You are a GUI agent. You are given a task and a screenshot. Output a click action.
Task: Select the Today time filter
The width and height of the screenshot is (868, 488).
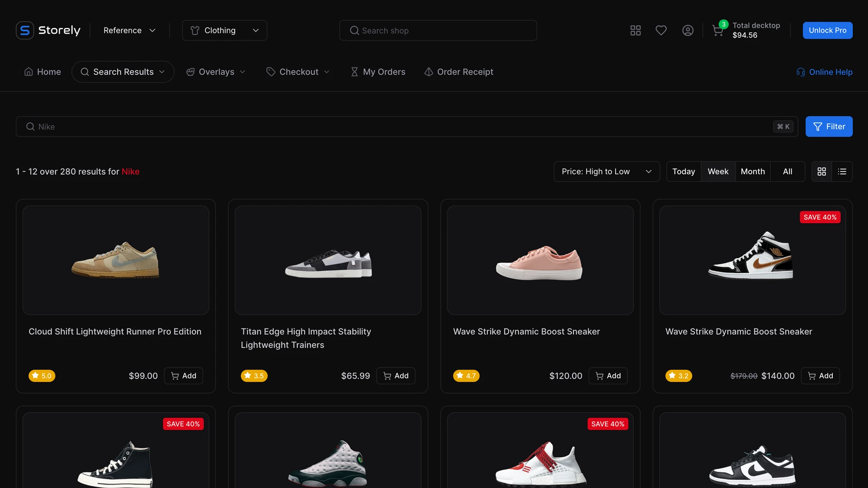pos(684,172)
